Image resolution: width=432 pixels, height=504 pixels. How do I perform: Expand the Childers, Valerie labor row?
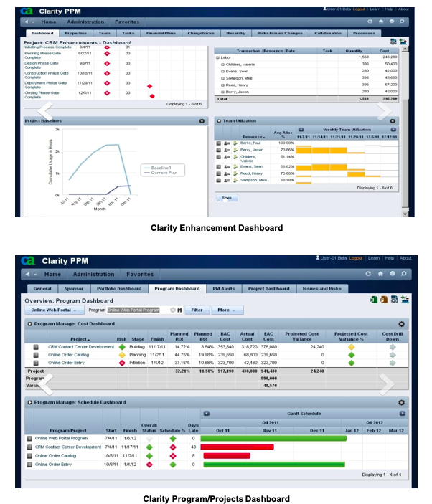coord(222,65)
